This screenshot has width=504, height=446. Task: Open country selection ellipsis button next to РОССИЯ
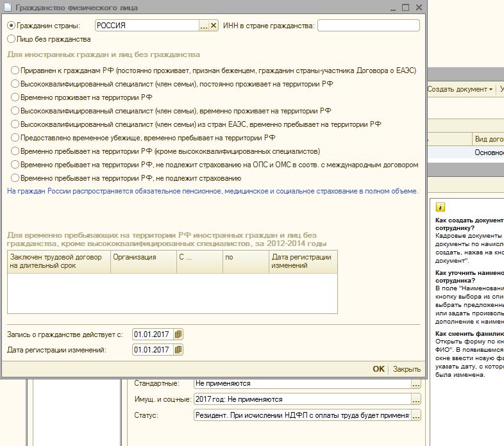[x=204, y=26]
